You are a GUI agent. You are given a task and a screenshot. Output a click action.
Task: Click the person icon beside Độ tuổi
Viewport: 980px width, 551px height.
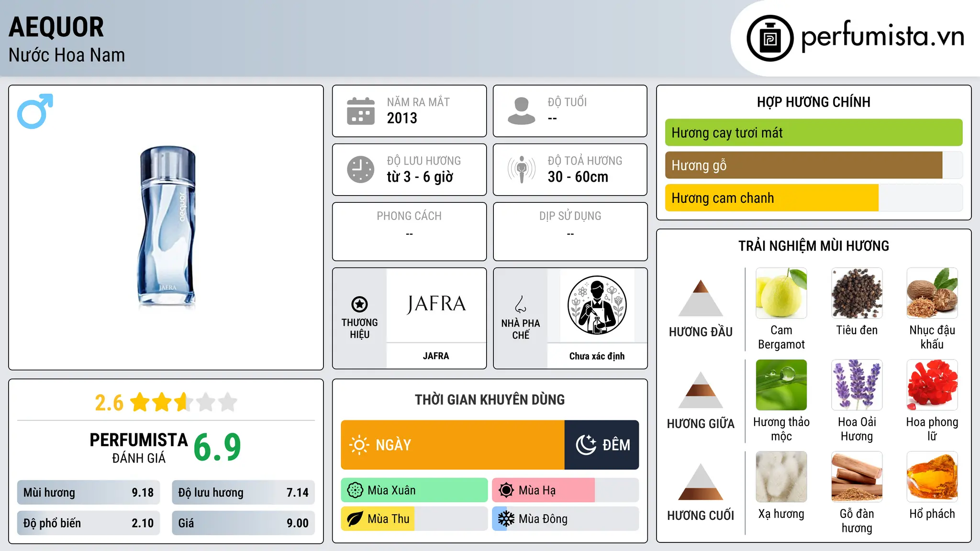(521, 111)
